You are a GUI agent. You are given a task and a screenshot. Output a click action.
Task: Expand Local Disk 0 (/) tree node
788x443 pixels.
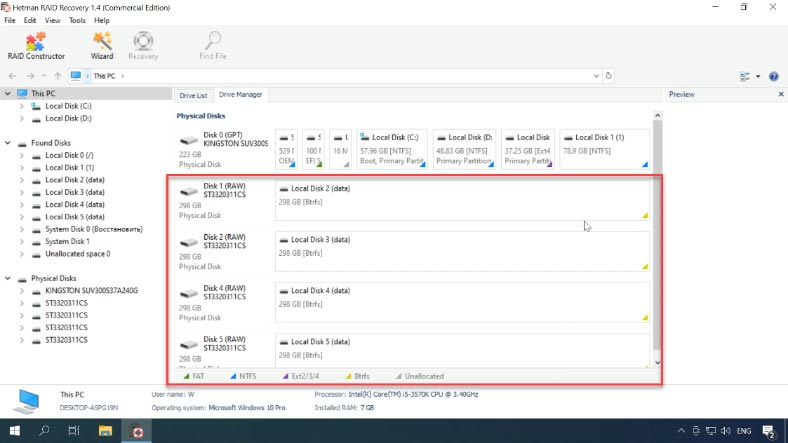click(22, 155)
